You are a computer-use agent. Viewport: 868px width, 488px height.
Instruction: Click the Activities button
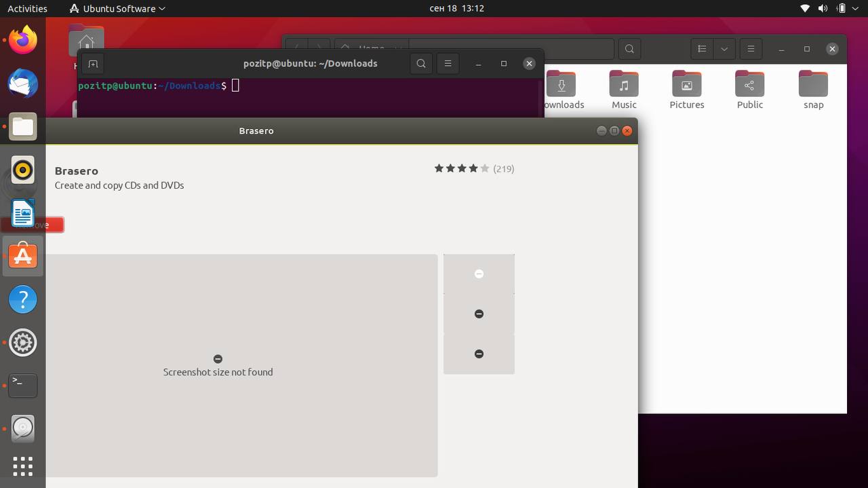point(27,9)
